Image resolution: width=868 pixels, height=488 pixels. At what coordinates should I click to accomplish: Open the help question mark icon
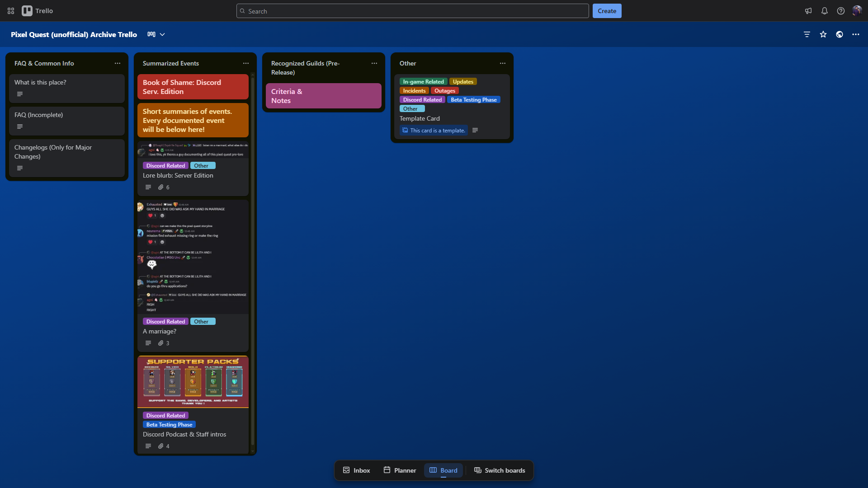pyautogui.click(x=840, y=11)
